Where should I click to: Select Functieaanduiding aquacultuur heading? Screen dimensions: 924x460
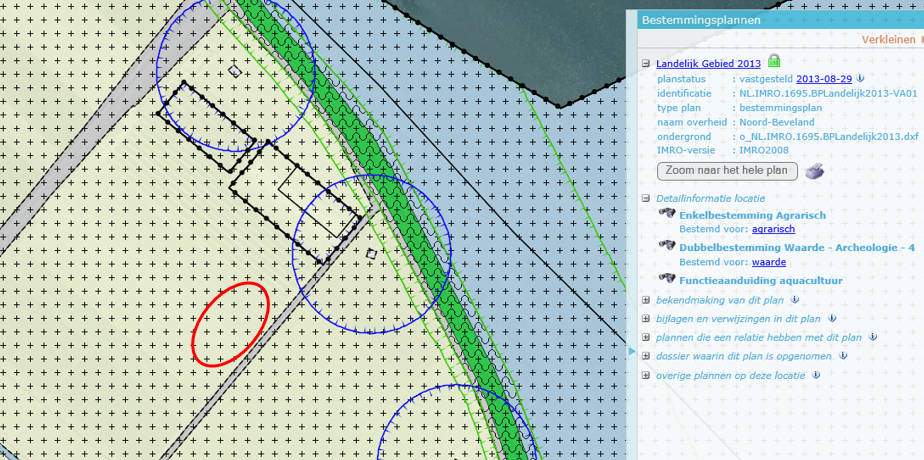click(761, 281)
